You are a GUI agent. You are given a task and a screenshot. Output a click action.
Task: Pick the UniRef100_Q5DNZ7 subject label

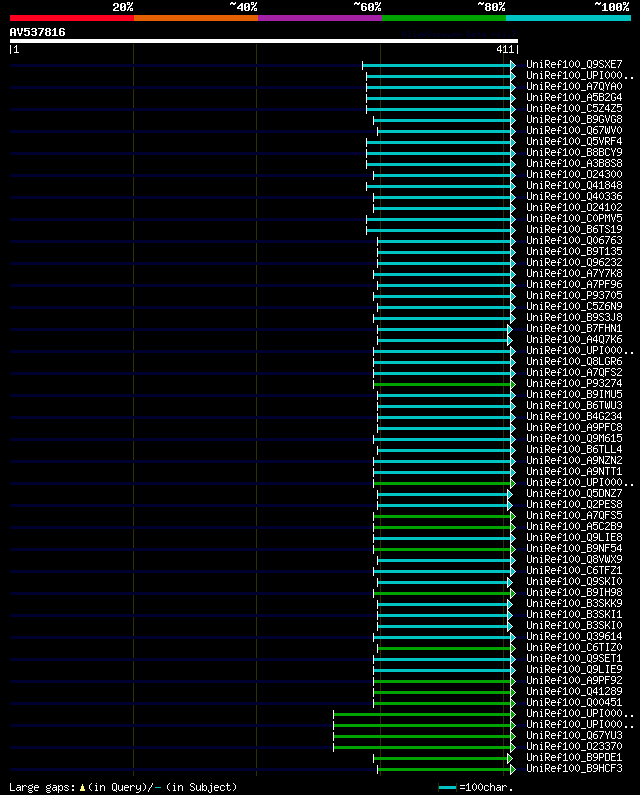click(x=574, y=493)
